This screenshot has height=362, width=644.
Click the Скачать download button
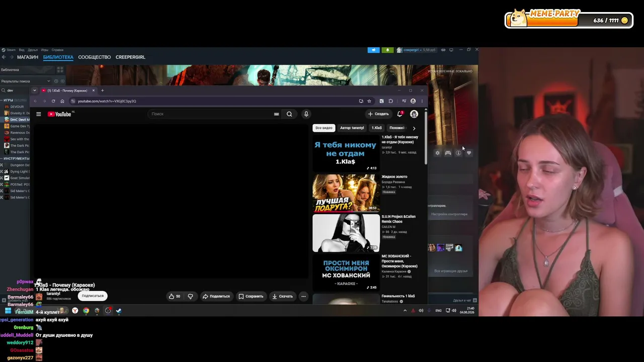pyautogui.click(x=282, y=296)
